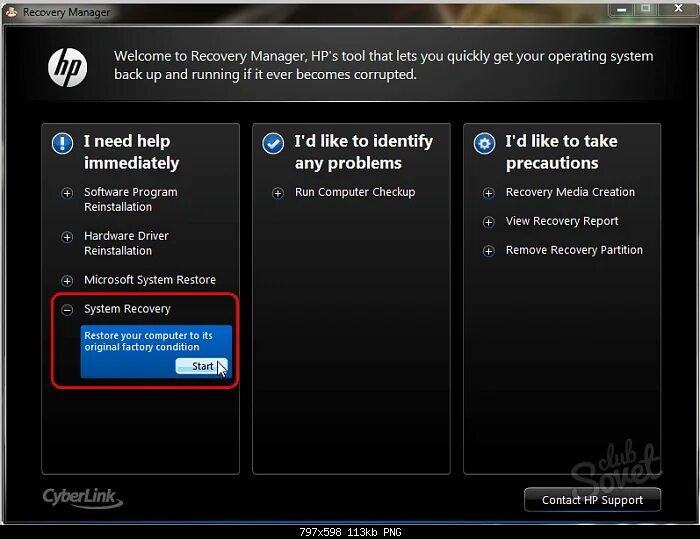Expand Recovery Media Creation plus icon
This screenshot has width=700, height=539.
click(x=488, y=193)
